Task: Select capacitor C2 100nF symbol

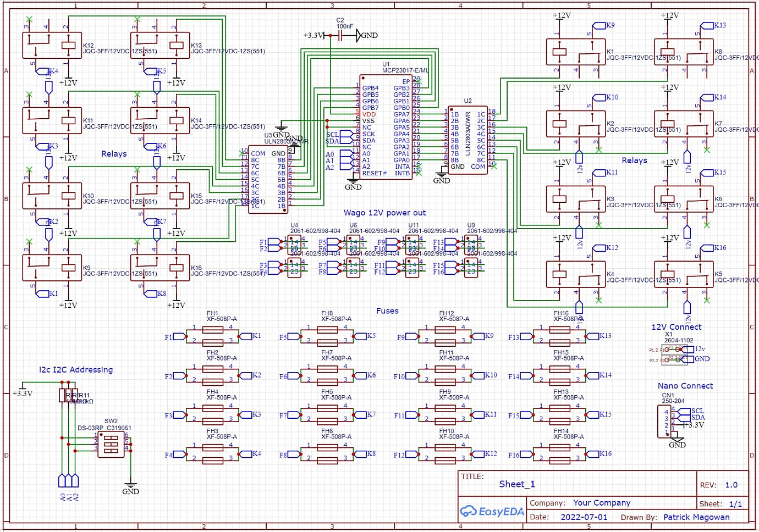Action: [x=340, y=34]
